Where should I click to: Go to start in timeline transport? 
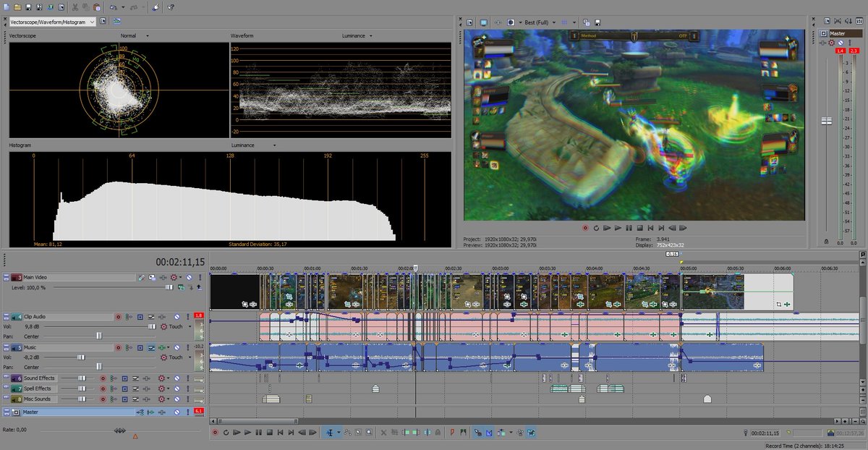(280, 433)
